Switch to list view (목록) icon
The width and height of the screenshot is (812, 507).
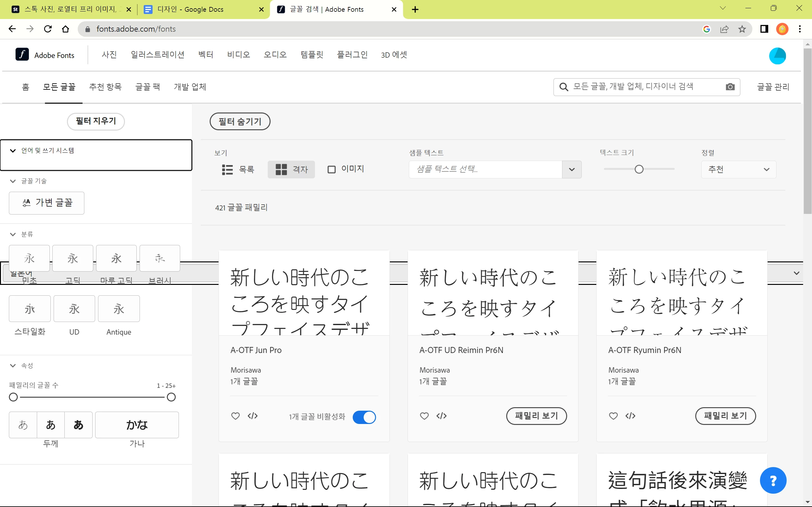[227, 169]
